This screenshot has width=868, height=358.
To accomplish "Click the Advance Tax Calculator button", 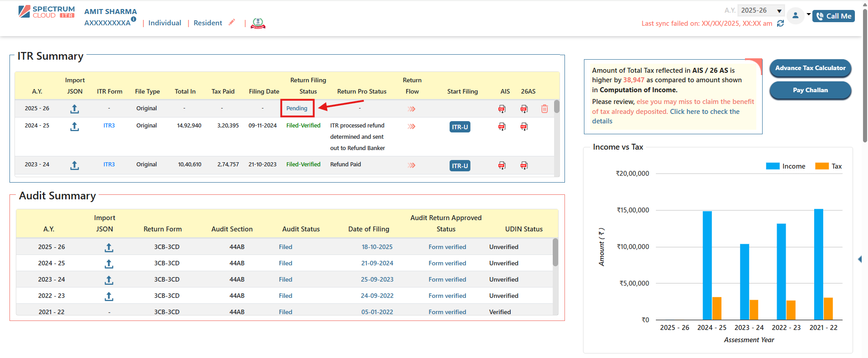I will click(x=810, y=68).
